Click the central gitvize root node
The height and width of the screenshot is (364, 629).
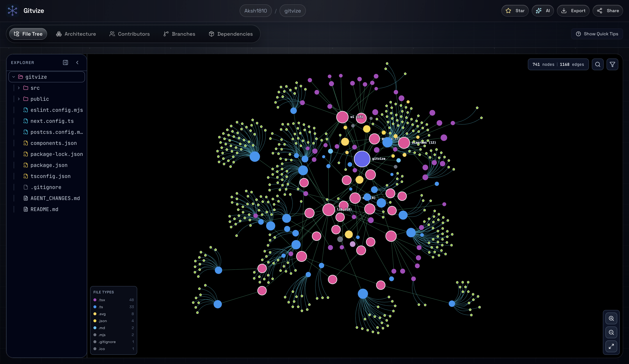click(362, 159)
